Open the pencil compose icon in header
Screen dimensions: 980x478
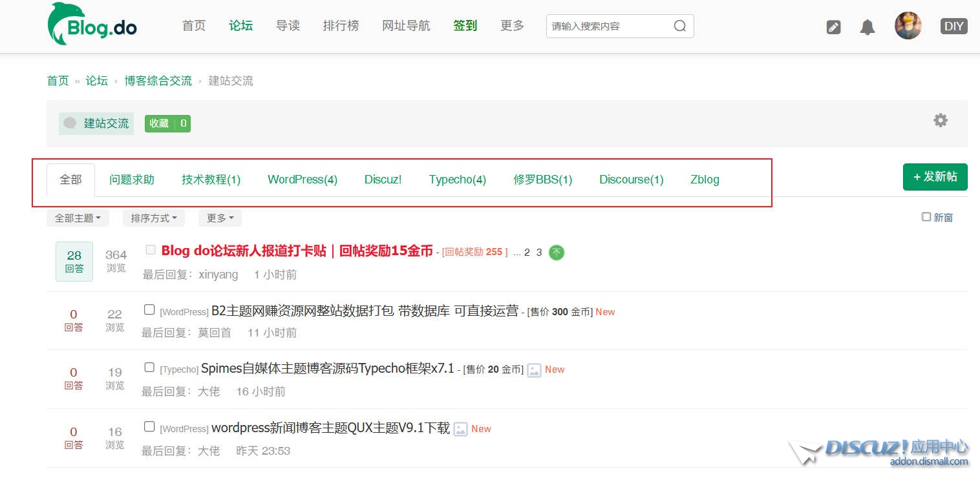click(x=833, y=27)
